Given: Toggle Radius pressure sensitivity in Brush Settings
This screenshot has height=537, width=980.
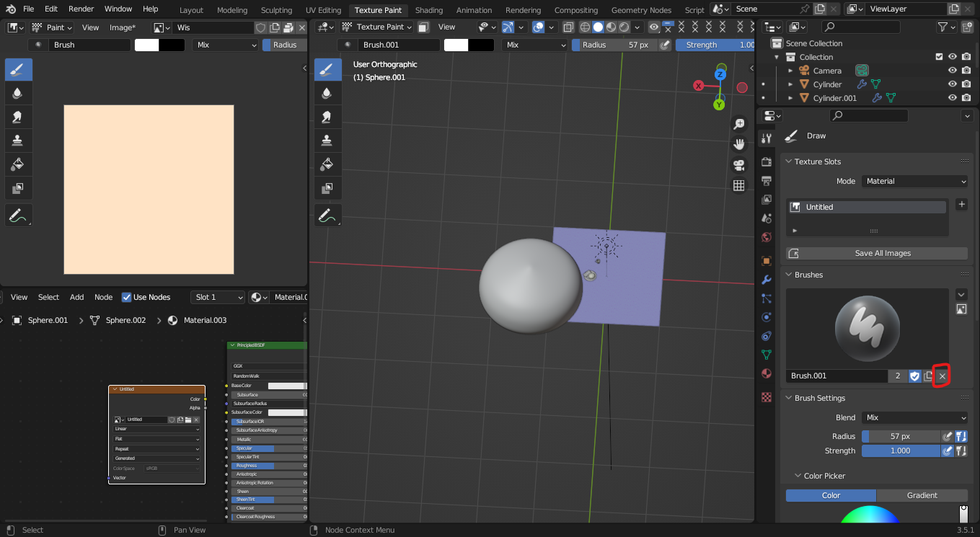Looking at the screenshot, I should [948, 436].
